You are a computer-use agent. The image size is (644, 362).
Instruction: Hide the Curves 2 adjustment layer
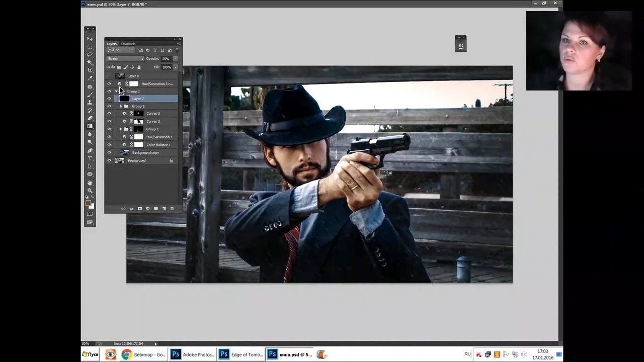(x=109, y=121)
